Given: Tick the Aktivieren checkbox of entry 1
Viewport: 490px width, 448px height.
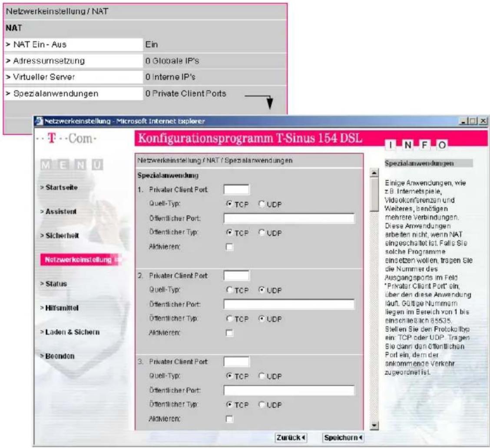Looking at the screenshot, I should point(229,247).
